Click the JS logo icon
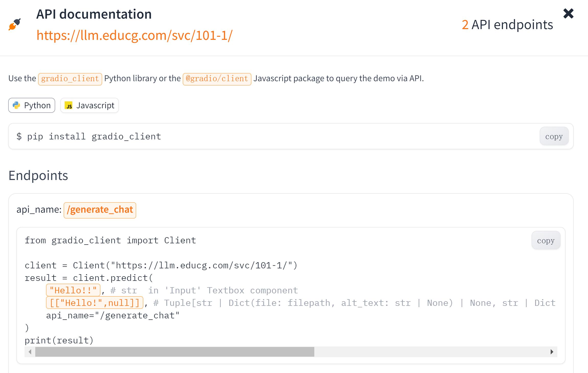This screenshot has width=588, height=373. (68, 105)
